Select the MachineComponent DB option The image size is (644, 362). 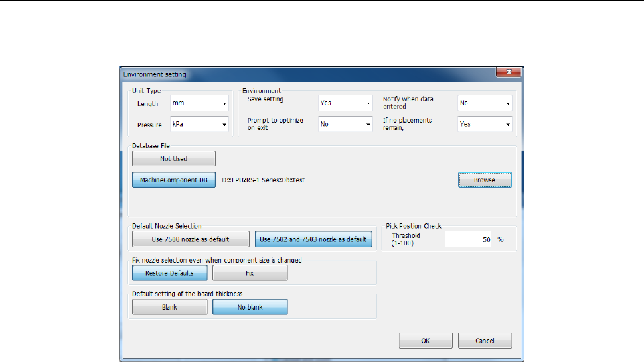click(174, 180)
